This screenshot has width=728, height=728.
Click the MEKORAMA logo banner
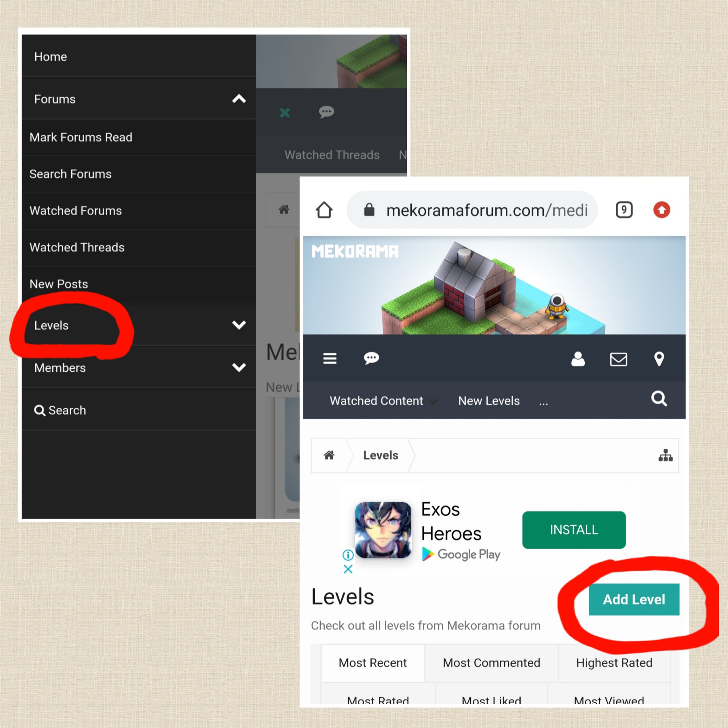355,251
